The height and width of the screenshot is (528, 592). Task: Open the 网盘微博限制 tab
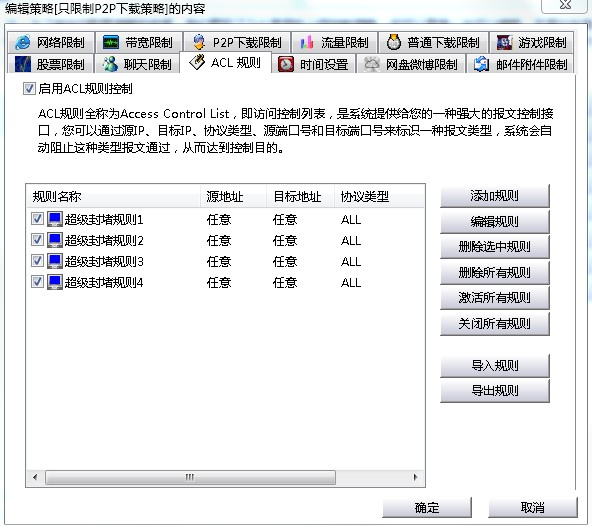(411, 64)
